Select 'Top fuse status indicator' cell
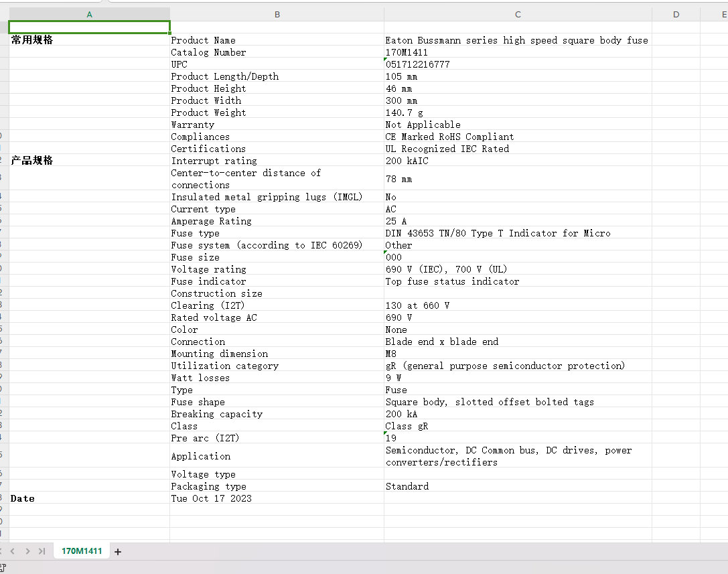 pos(518,281)
